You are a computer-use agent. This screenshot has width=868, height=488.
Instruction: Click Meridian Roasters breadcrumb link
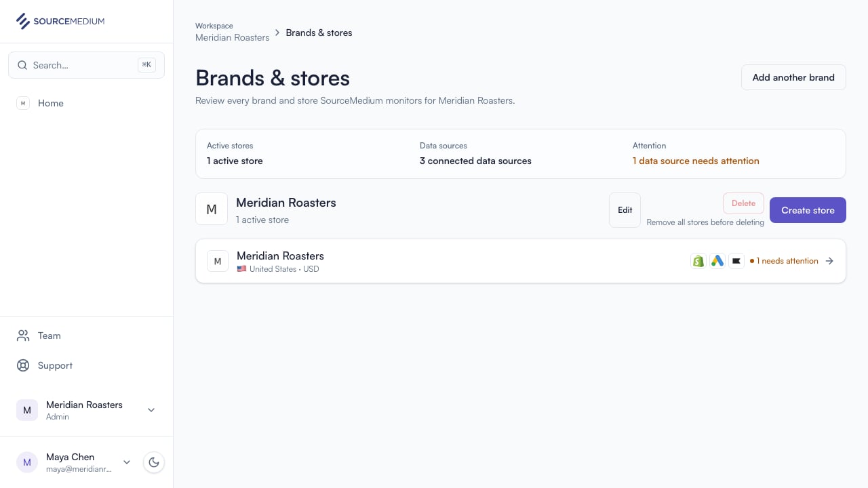(232, 37)
